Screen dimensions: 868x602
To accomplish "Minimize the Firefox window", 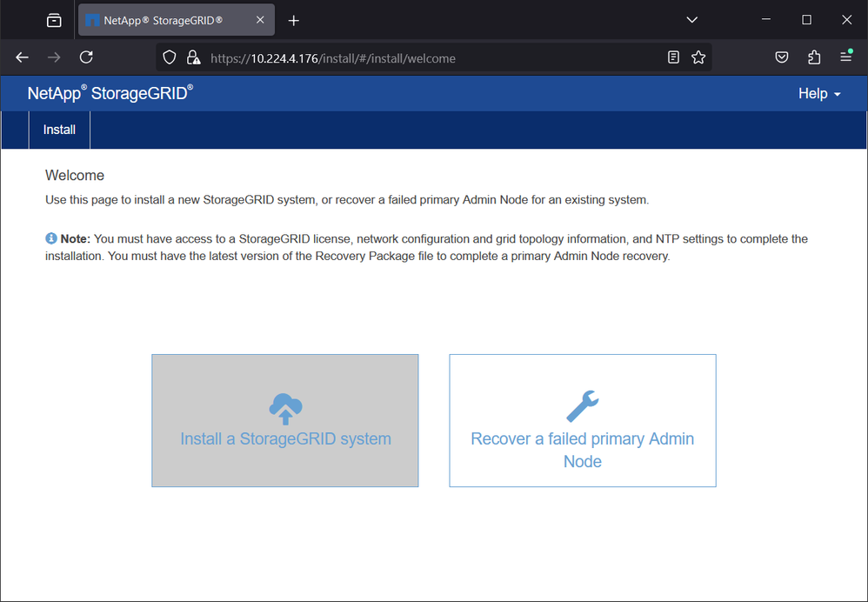I will (766, 19).
